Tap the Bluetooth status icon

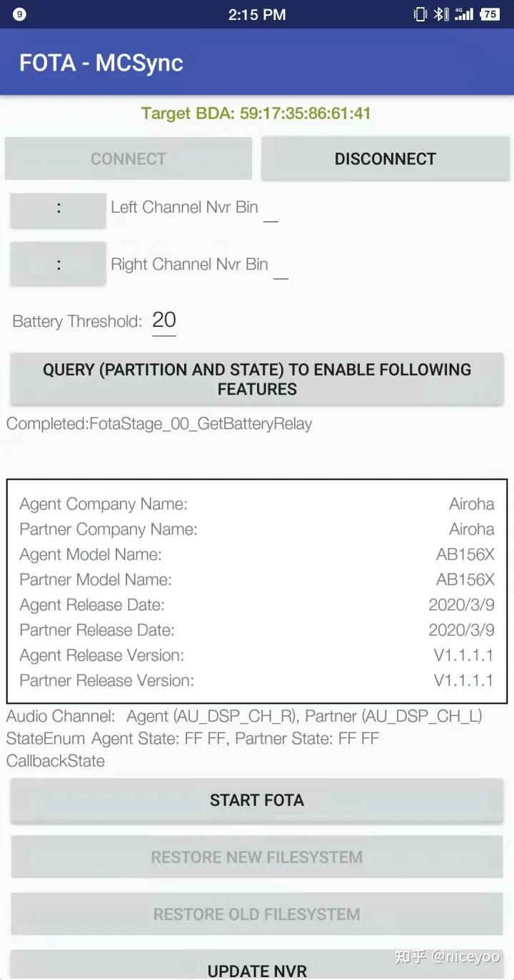pos(441,14)
